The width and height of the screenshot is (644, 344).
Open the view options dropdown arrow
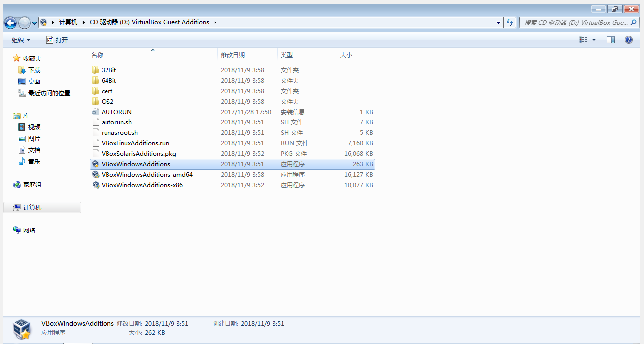pyautogui.click(x=594, y=40)
